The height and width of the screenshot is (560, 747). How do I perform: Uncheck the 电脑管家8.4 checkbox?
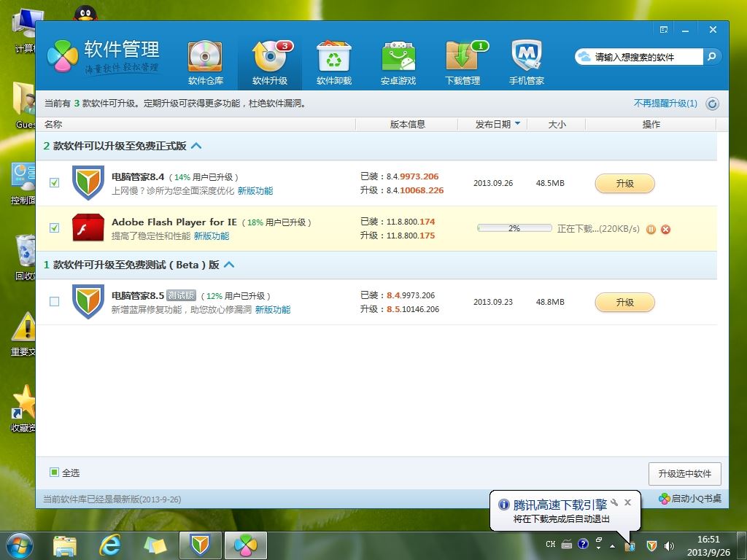pyautogui.click(x=54, y=183)
